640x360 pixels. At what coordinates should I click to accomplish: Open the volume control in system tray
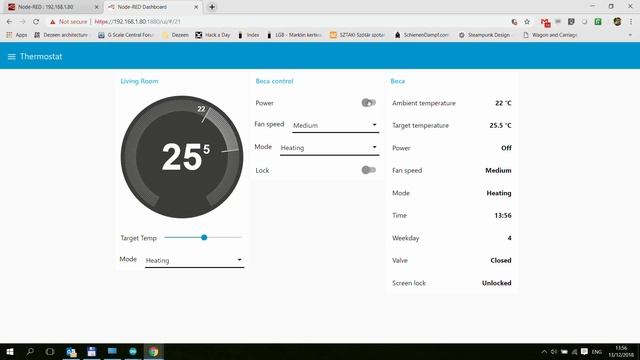[554, 351]
